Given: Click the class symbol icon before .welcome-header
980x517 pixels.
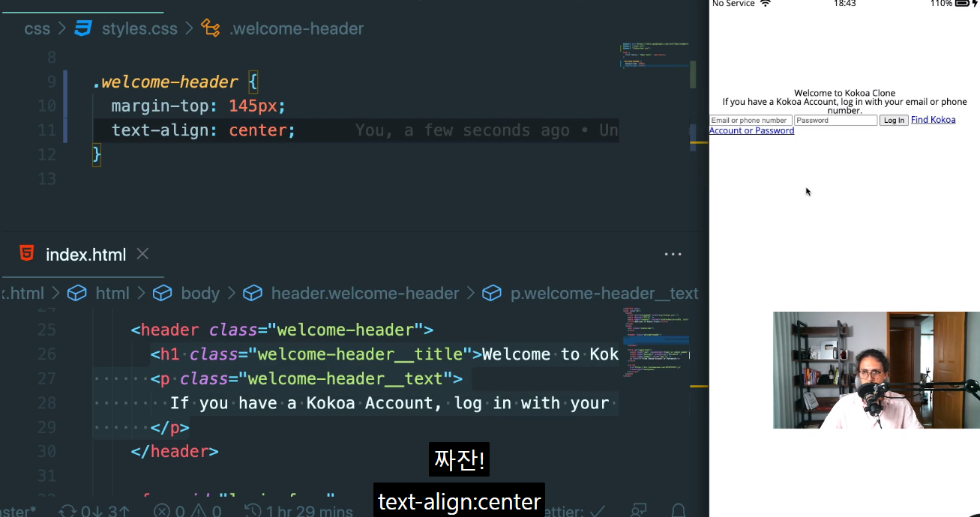Looking at the screenshot, I should [x=211, y=29].
